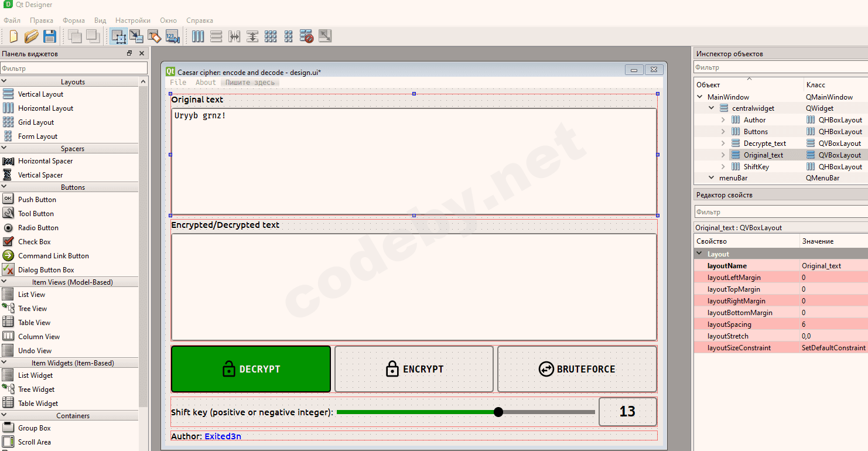Open the Файл menu
This screenshot has height=451, width=868.
coord(12,20)
